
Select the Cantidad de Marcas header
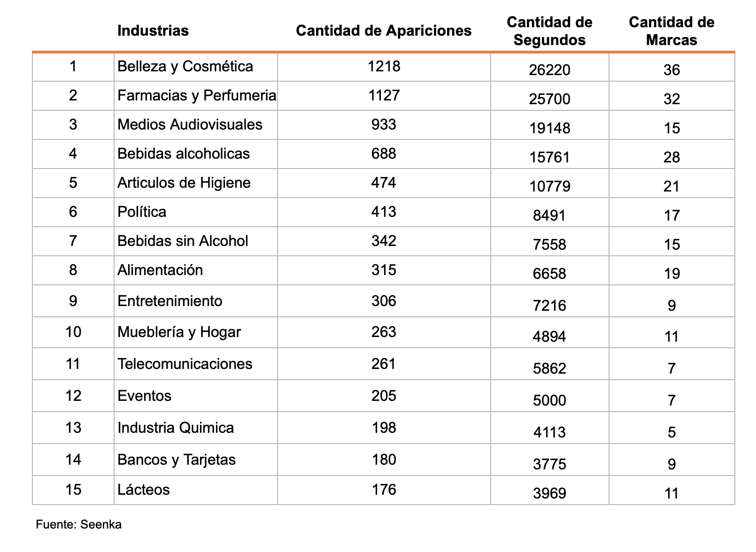(671, 31)
